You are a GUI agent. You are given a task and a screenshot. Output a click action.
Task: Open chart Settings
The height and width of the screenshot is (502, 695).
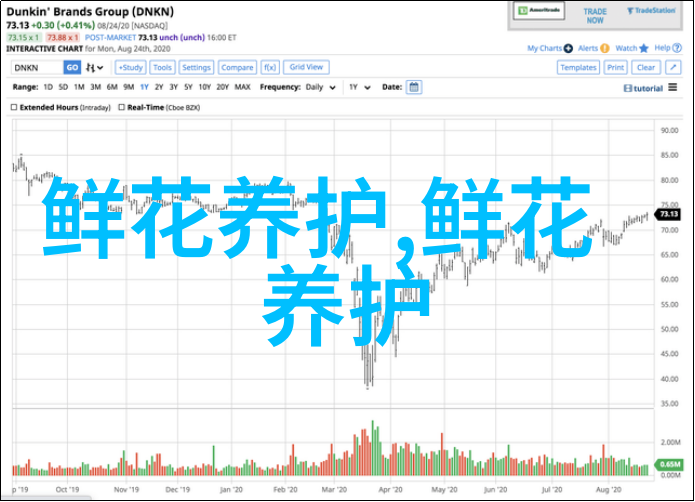coord(196,68)
